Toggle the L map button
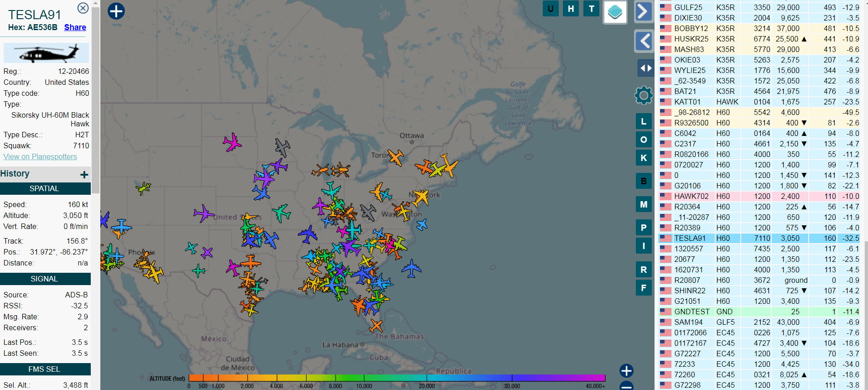 [644, 121]
